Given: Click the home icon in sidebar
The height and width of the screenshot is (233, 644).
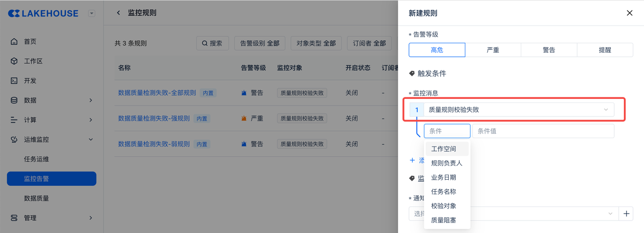Looking at the screenshot, I should [14, 42].
